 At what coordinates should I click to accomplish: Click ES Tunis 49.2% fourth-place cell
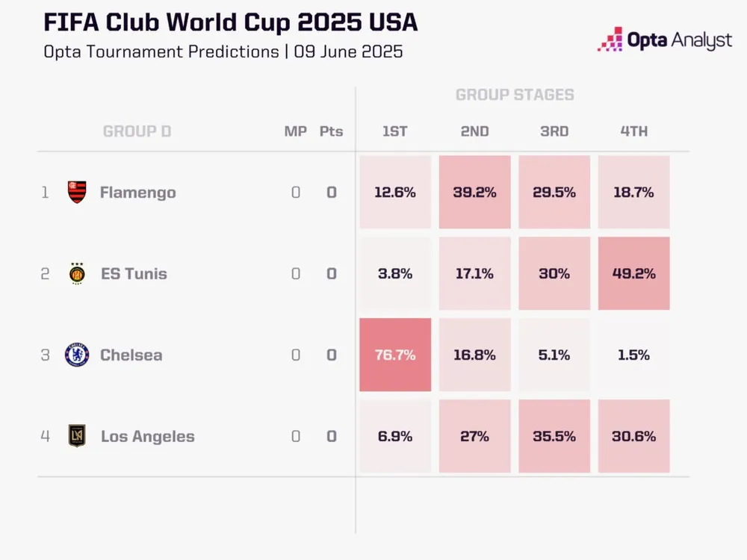click(634, 273)
